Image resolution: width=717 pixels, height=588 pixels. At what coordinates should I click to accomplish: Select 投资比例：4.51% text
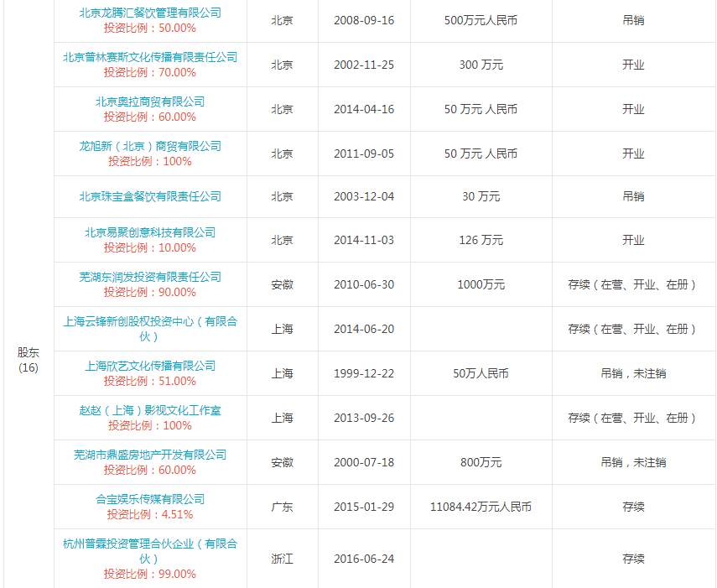[150, 514]
